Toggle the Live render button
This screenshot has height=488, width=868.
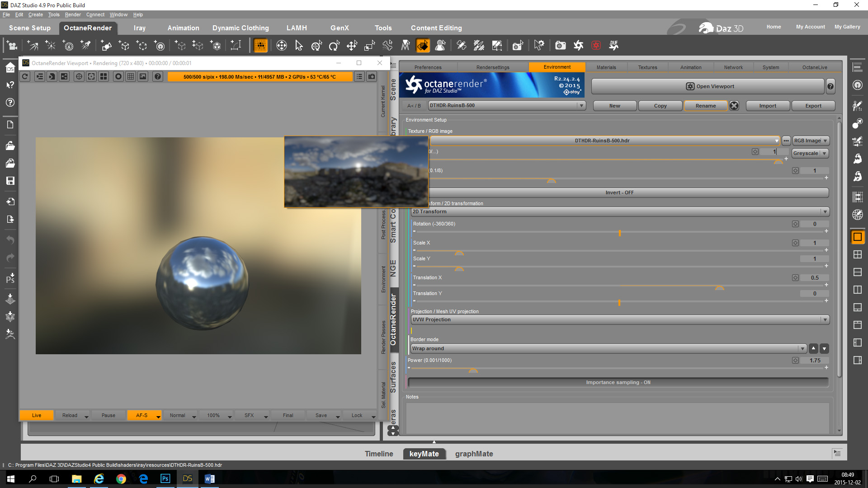pos(37,415)
